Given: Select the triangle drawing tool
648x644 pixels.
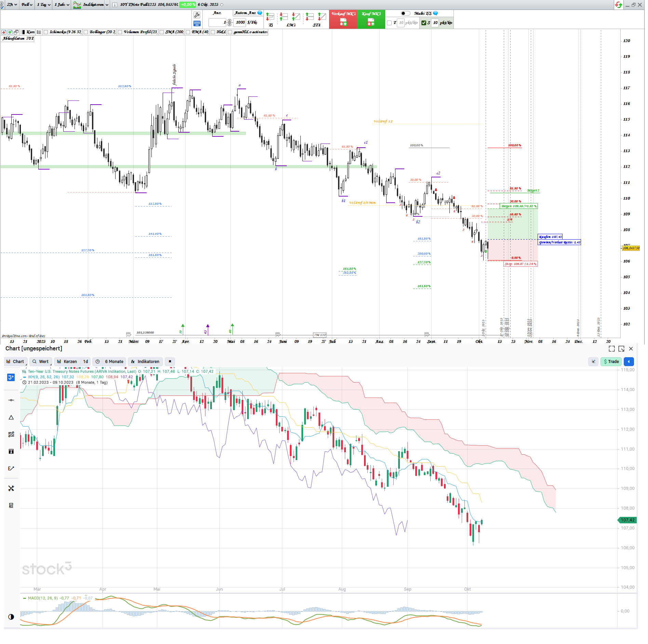Looking at the screenshot, I should point(11,417).
